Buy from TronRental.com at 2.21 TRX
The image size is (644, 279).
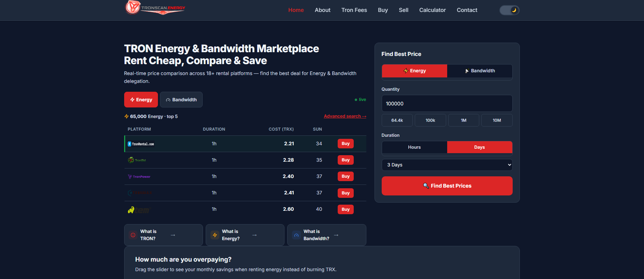tap(346, 144)
